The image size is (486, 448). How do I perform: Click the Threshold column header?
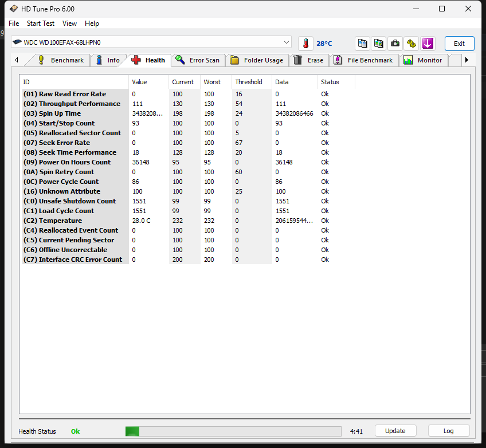252,82
